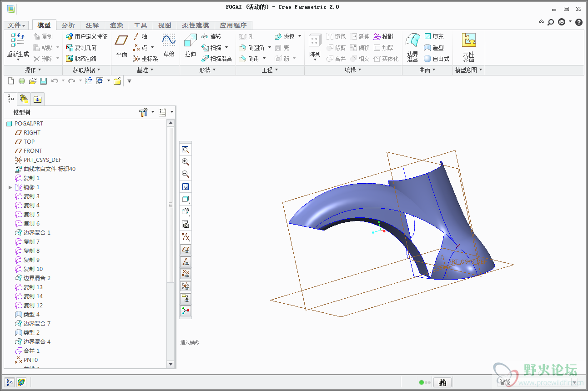This screenshot has width=588, height=391.
Task: Switch to the 分析 ribbon tab
Action: click(x=68, y=25)
